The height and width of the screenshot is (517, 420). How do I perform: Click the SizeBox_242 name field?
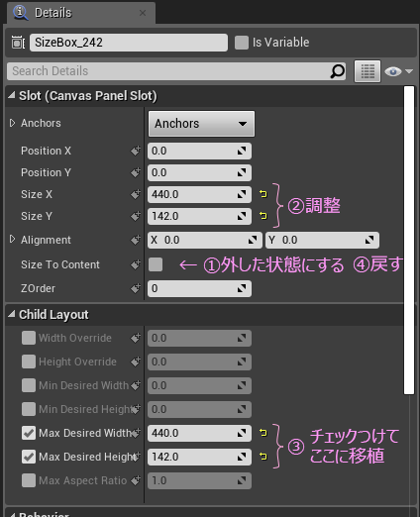129,43
